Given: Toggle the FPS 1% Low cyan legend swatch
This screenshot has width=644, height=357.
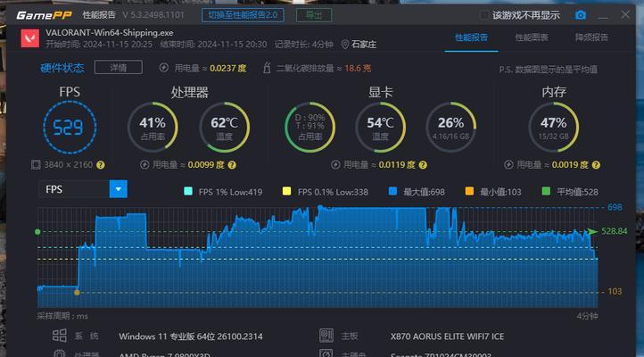Looking at the screenshot, I should point(188,191).
